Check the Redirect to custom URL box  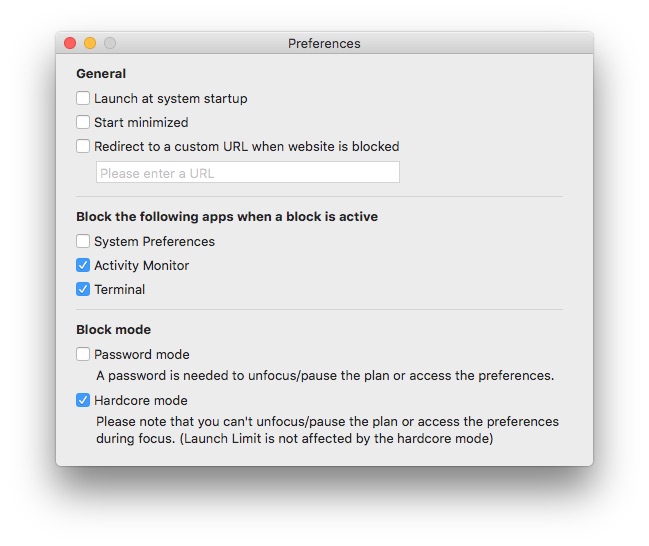pos(83,147)
